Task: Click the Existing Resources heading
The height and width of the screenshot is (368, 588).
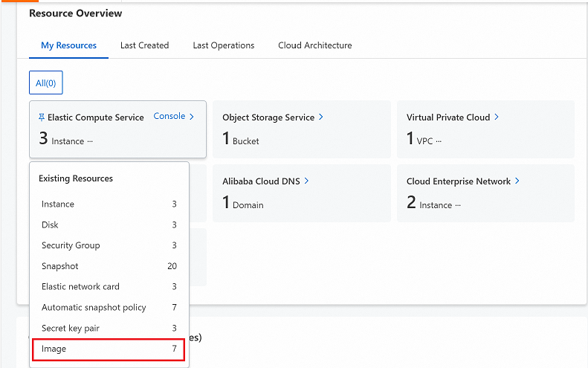Action: 76,178
